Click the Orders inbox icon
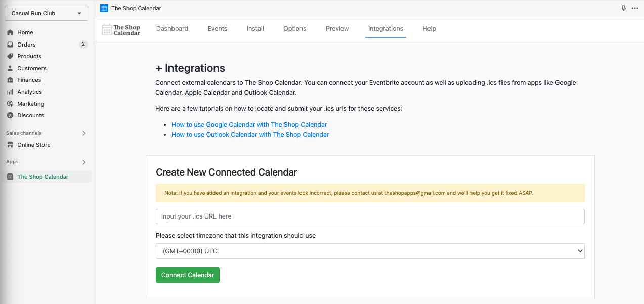Screen dimensions: 644x304 tap(10, 45)
